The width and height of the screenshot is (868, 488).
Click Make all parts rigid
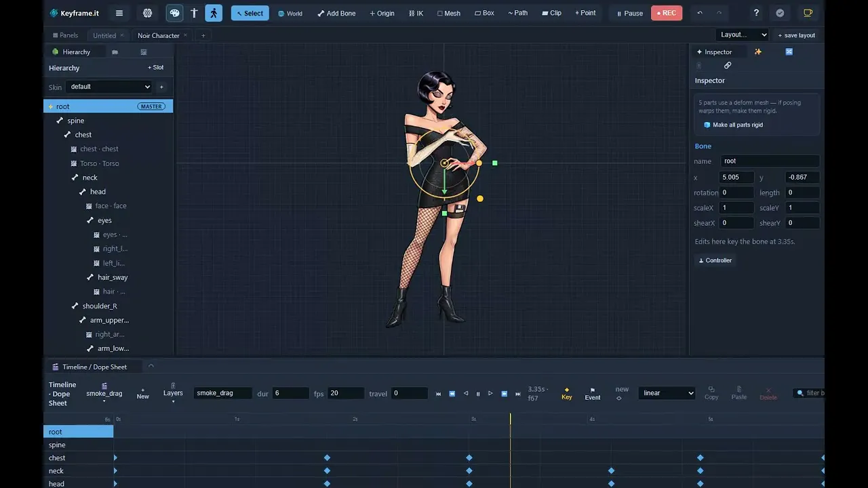click(x=732, y=125)
